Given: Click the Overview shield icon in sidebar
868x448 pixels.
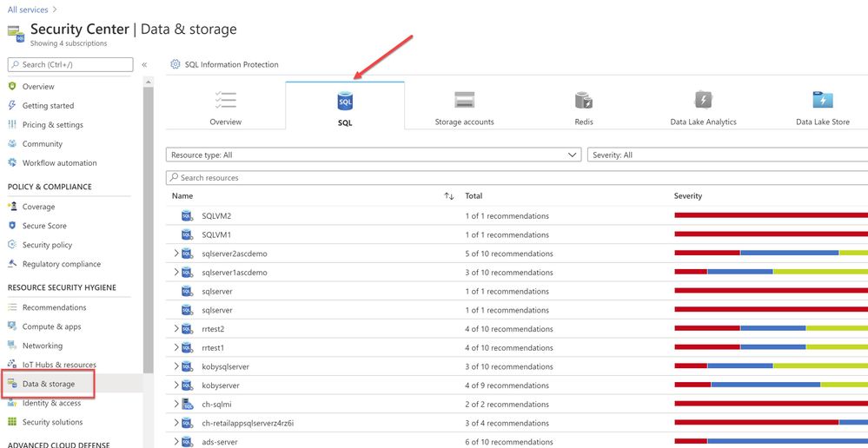Looking at the screenshot, I should pyautogui.click(x=12, y=86).
